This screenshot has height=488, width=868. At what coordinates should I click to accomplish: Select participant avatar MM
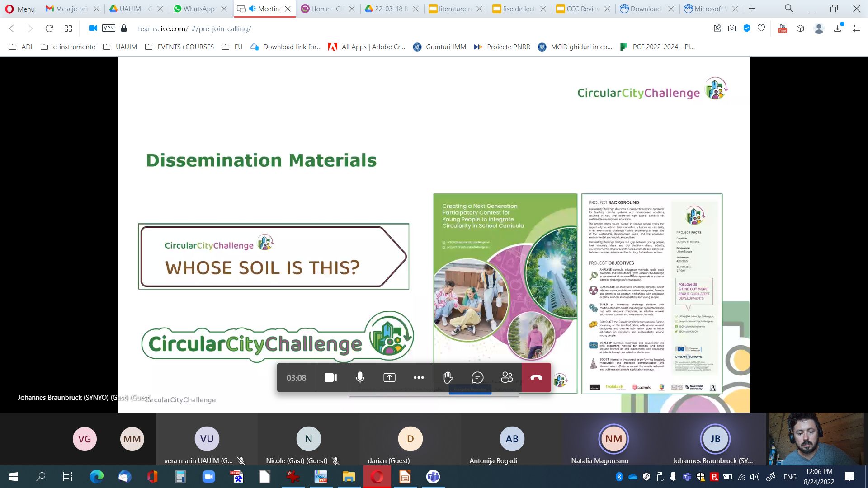coord(132,439)
